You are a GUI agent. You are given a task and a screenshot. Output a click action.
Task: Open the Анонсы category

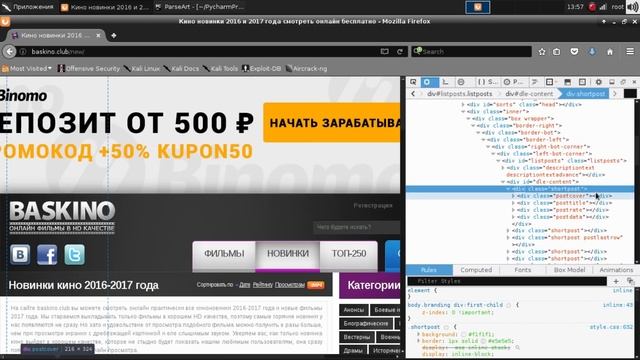click(353, 310)
